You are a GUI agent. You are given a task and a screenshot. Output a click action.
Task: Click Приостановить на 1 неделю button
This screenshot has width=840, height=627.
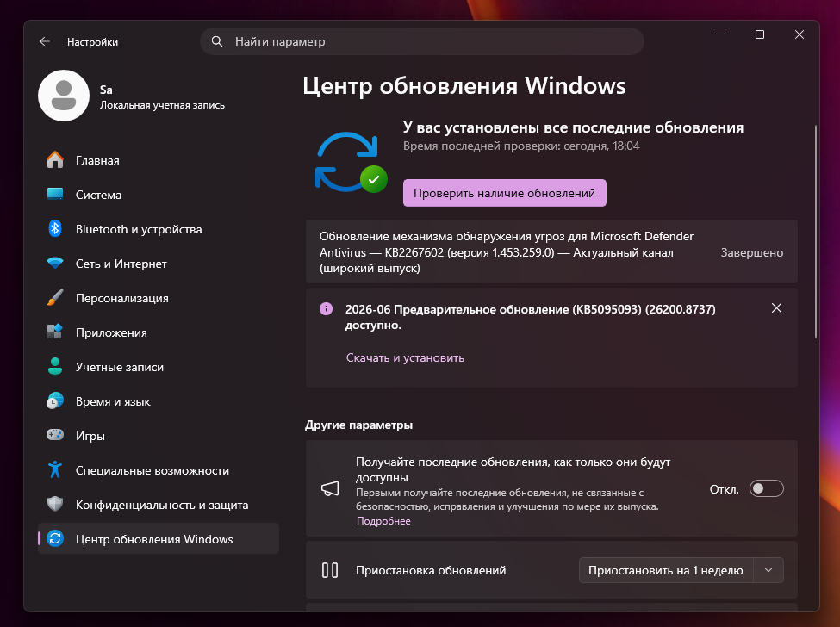click(666, 570)
